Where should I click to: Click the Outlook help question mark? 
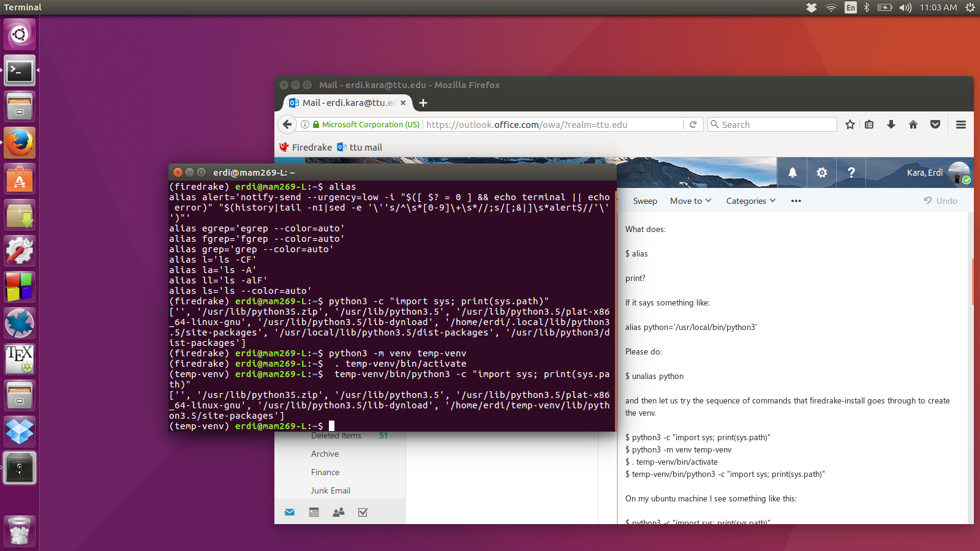(x=851, y=173)
